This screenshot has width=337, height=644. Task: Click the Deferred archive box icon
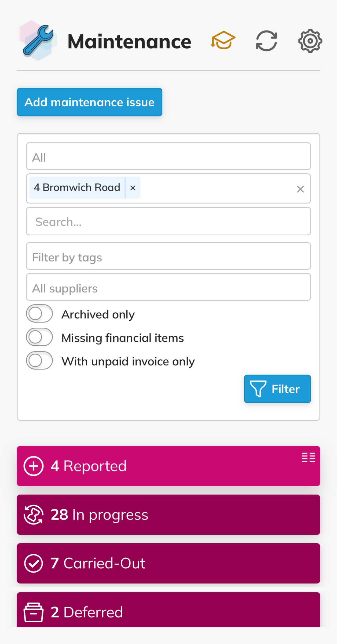[x=34, y=612]
